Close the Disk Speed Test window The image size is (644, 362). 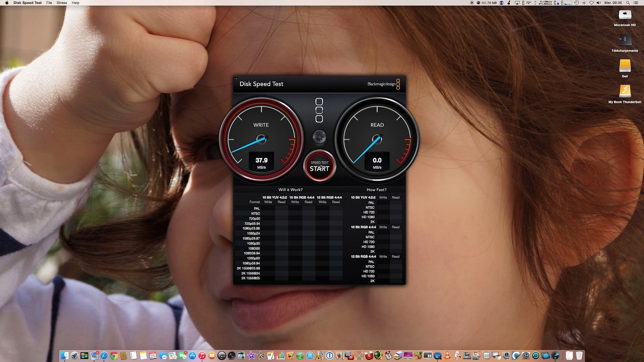[x=236, y=78]
